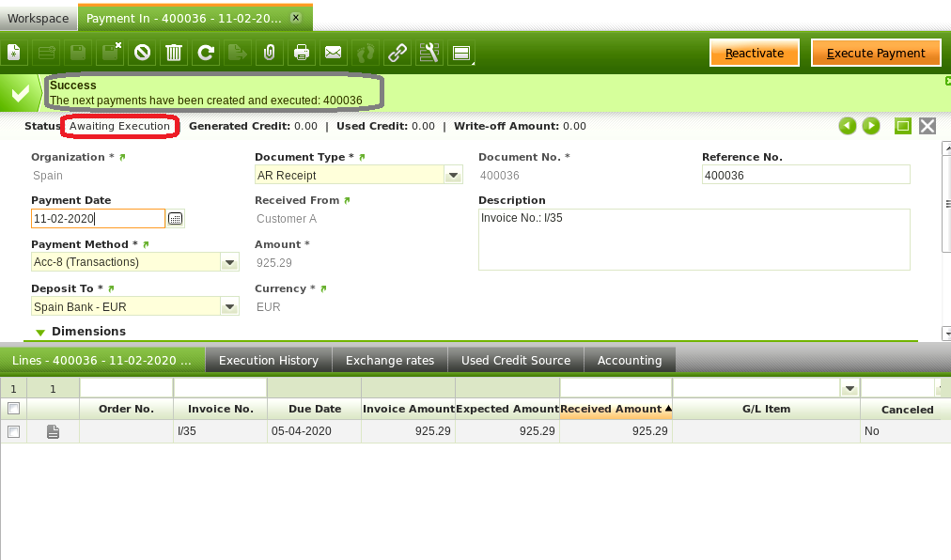Click the new record in grid icon
951x560 pixels.
pos(47,53)
